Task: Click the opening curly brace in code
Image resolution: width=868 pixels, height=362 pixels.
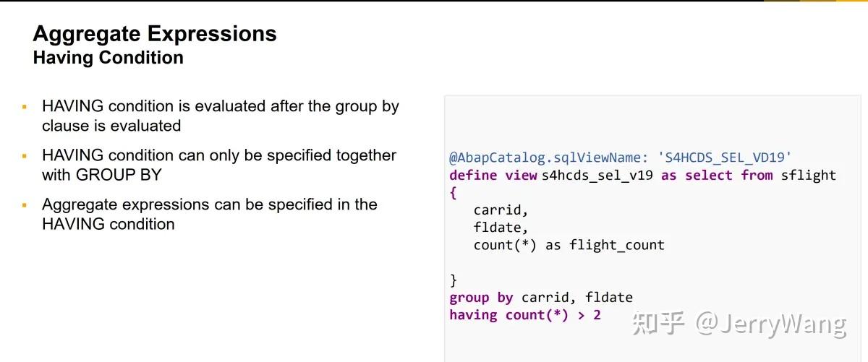Action: [x=454, y=192]
